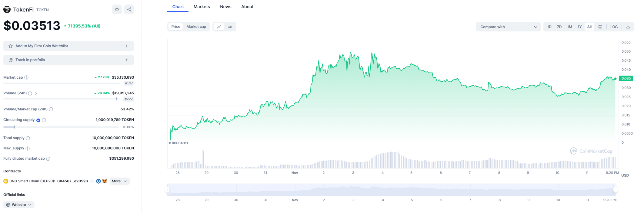
Task: Switch to candlestick chart view
Action: (230, 27)
